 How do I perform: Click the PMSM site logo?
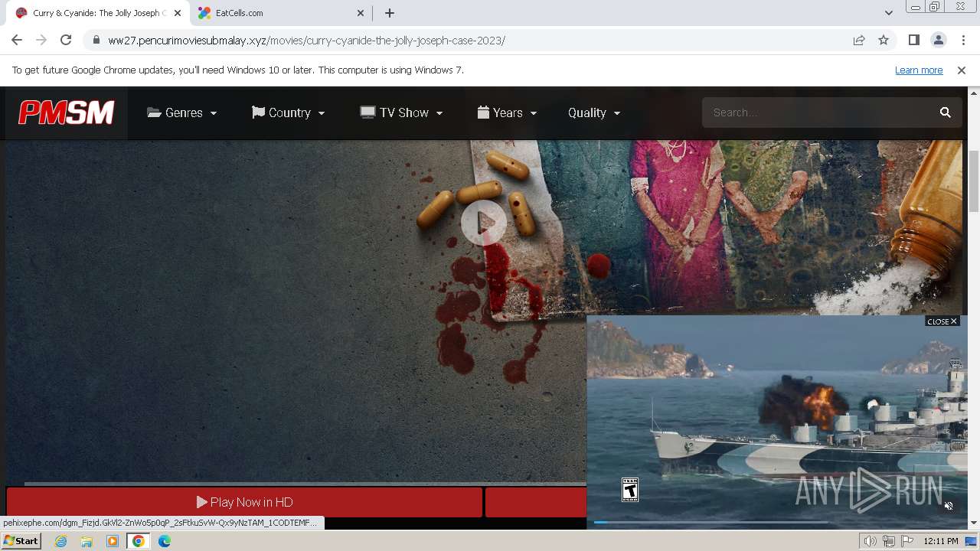point(67,112)
